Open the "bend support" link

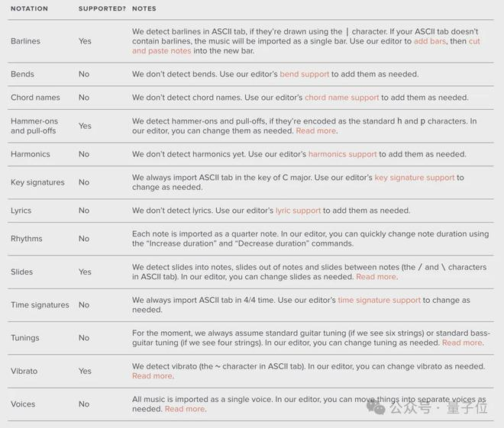coord(304,74)
